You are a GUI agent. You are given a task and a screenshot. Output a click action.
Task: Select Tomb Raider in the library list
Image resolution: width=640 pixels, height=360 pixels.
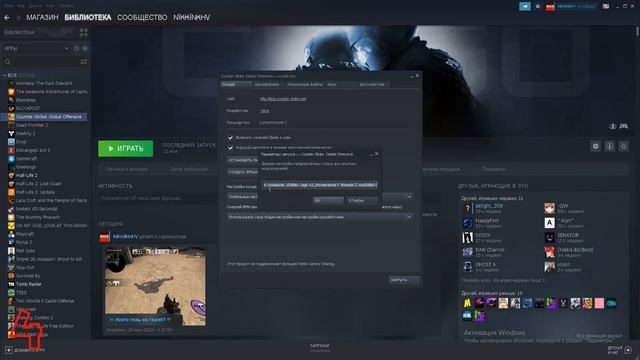(x=29, y=284)
